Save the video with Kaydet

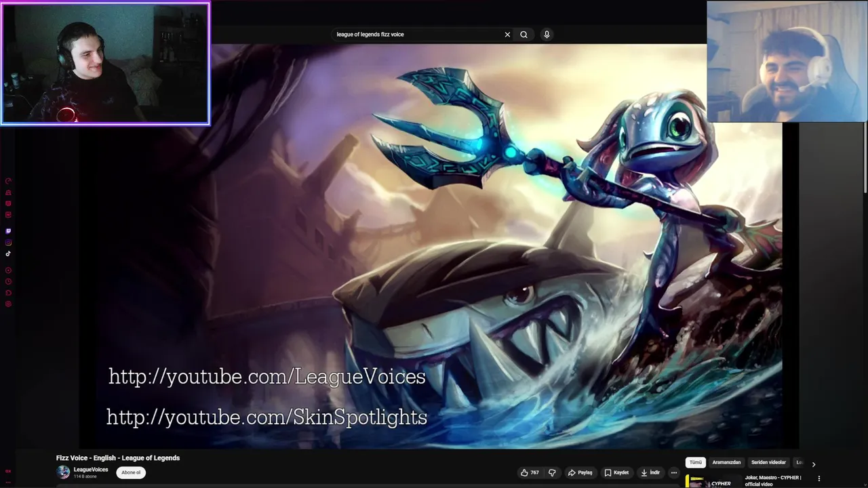click(x=616, y=472)
